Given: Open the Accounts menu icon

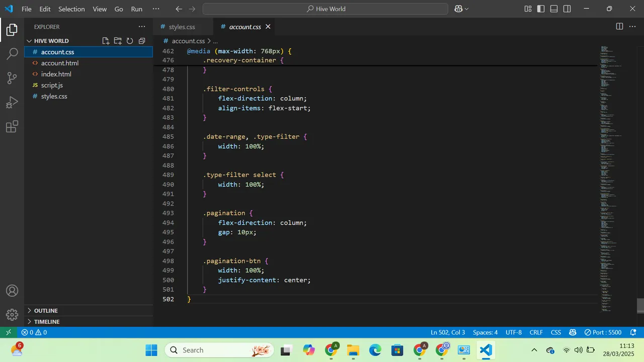Looking at the screenshot, I should [12, 291].
